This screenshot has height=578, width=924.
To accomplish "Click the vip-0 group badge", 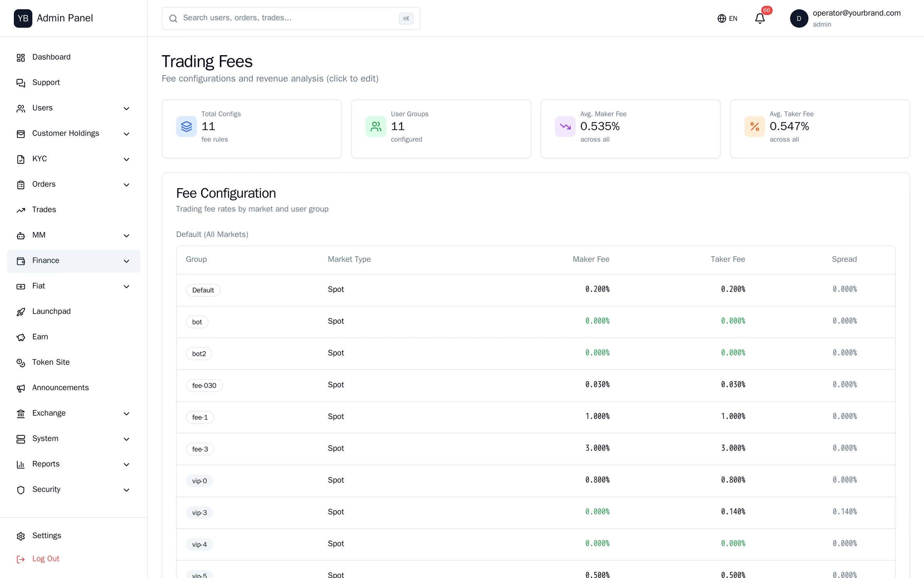I will tap(199, 481).
